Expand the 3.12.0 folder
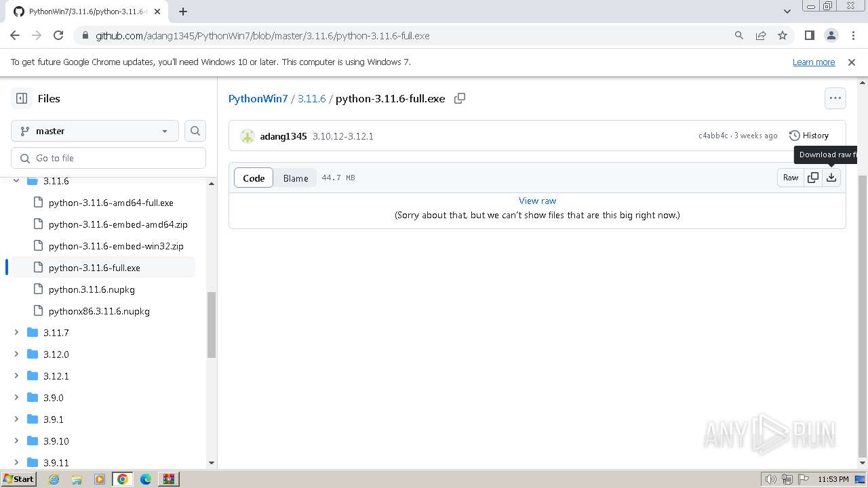The width and height of the screenshot is (868, 488). [16, 354]
